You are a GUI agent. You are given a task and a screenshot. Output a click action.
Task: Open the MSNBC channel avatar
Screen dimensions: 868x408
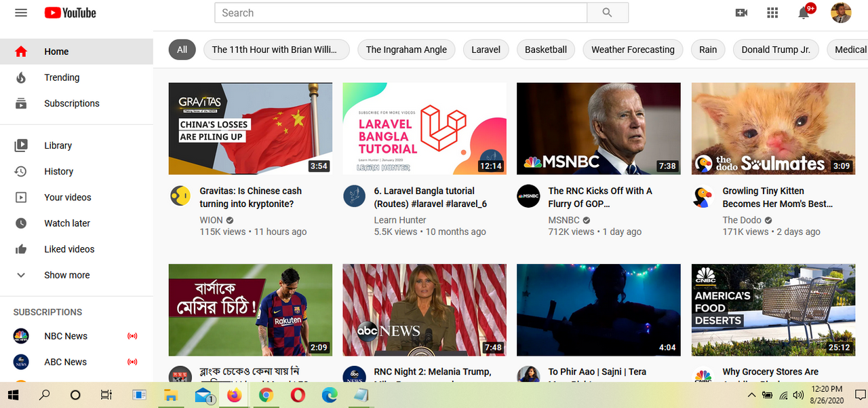[x=528, y=196]
